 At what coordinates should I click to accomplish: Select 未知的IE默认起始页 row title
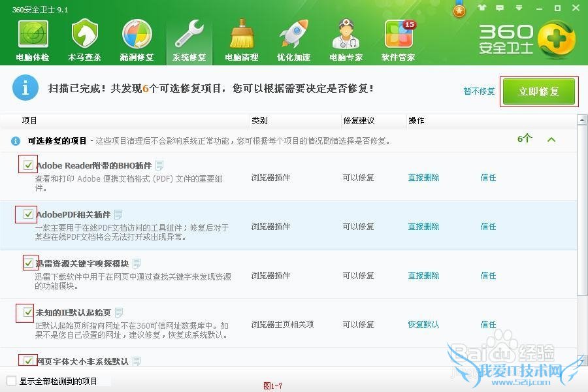73,312
